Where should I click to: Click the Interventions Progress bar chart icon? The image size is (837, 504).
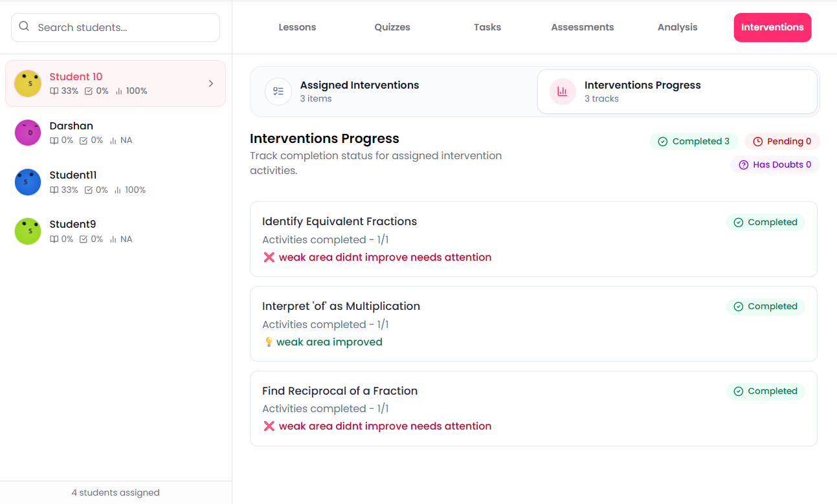pos(563,91)
